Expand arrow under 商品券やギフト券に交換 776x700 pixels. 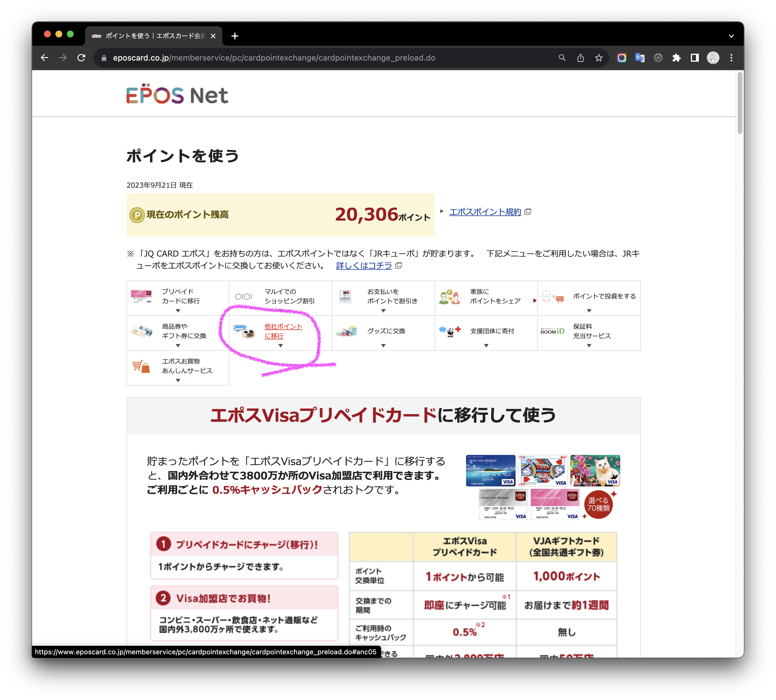tap(178, 345)
